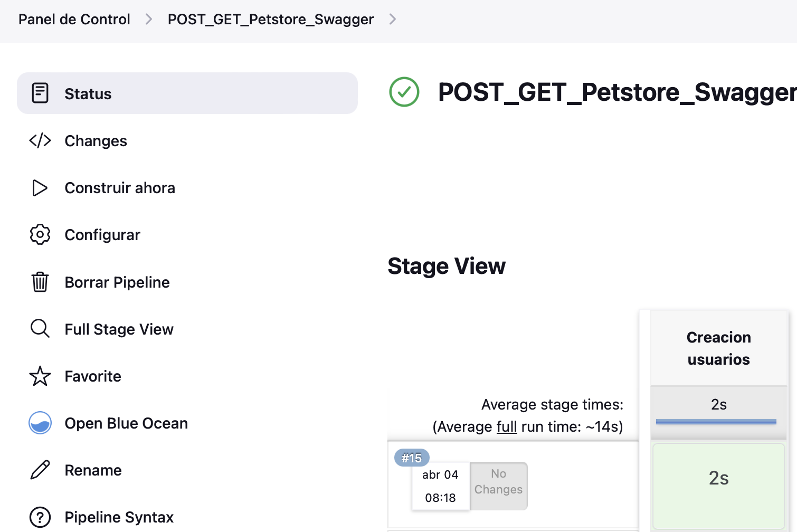This screenshot has width=797, height=532.
Task: Click the Full Stage View magnifier icon
Action: pos(40,329)
